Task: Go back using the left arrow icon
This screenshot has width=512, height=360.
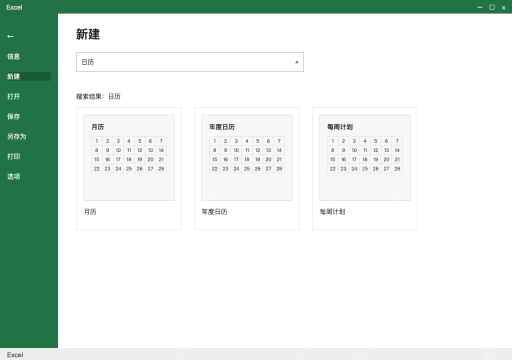Action: tap(10, 36)
